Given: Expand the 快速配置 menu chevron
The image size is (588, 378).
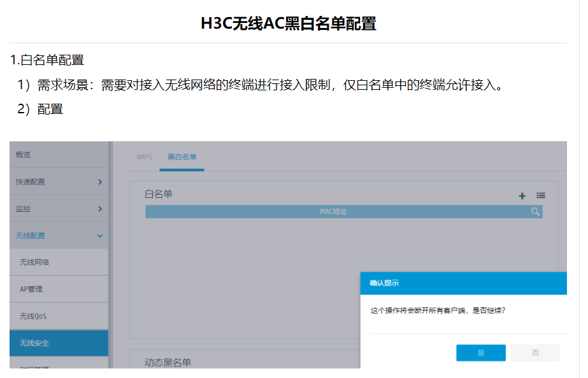Looking at the screenshot, I should click(100, 182).
